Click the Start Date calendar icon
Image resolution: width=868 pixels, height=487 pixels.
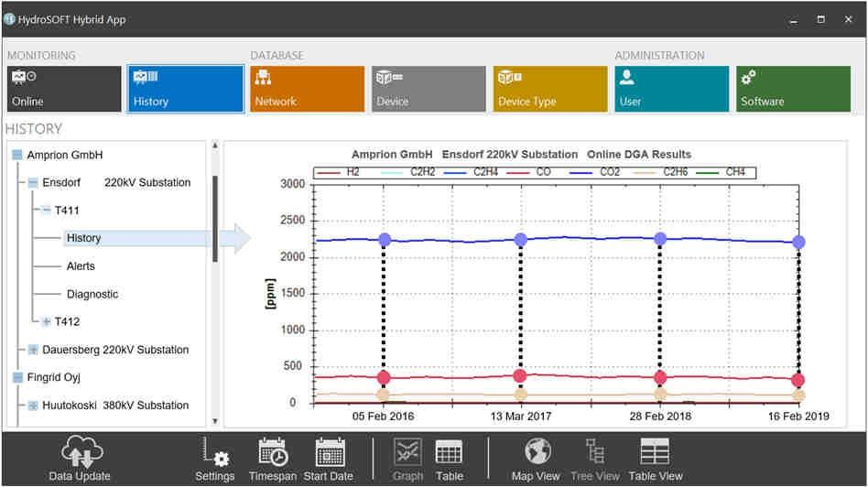pos(330,451)
